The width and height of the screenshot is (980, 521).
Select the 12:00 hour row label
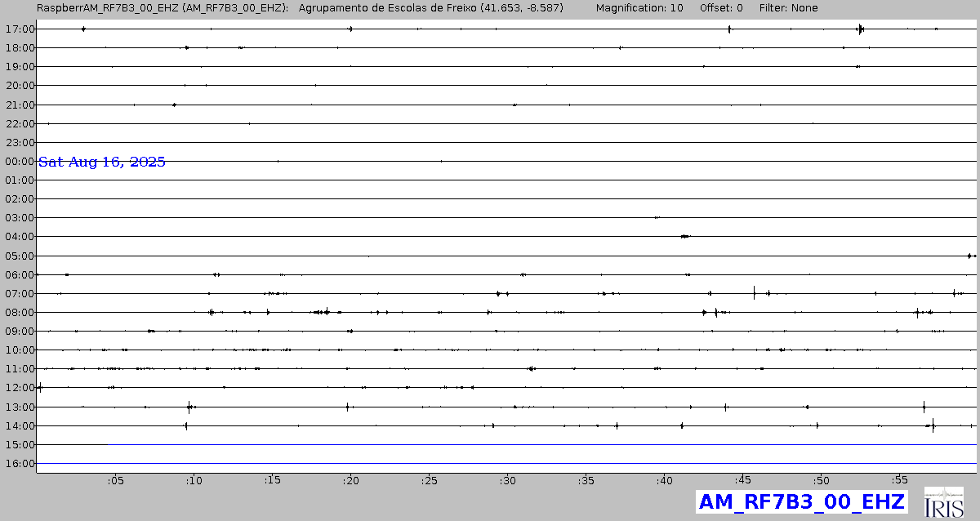(19, 388)
